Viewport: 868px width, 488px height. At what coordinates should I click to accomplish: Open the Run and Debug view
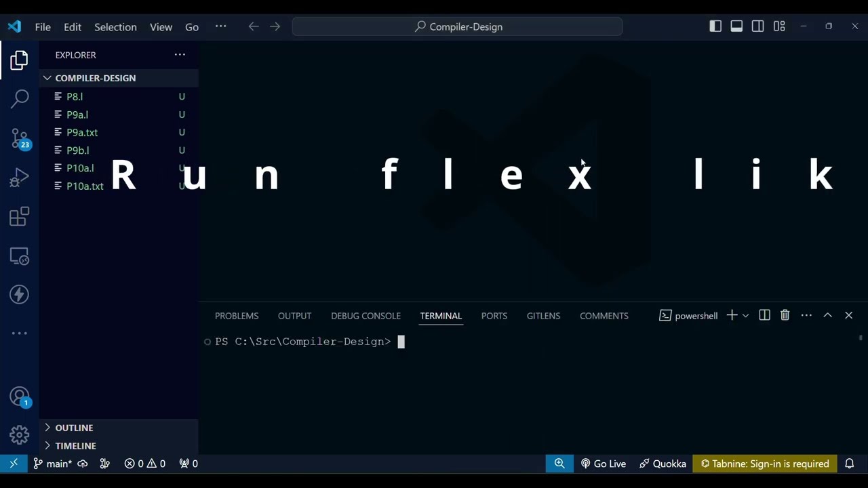tap(19, 178)
